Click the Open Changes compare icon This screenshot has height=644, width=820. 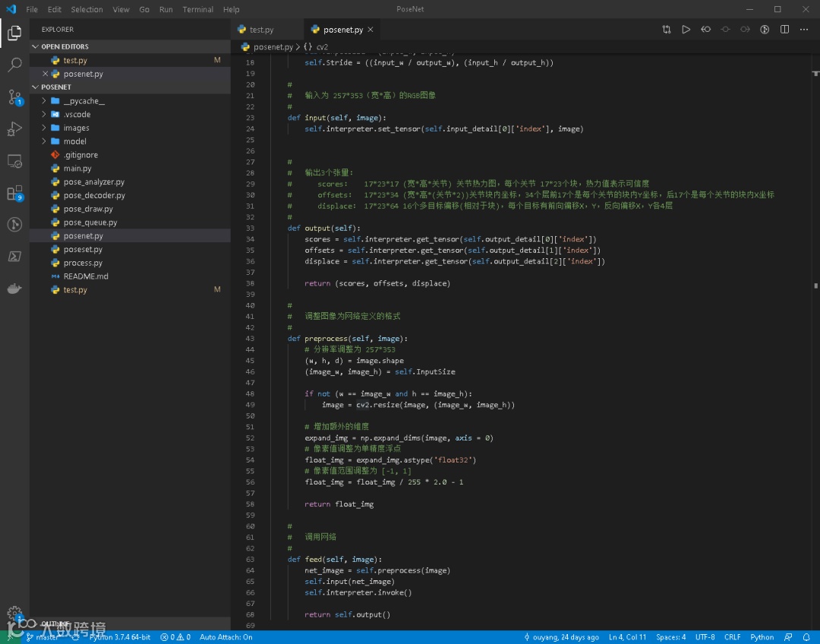click(666, 30)
